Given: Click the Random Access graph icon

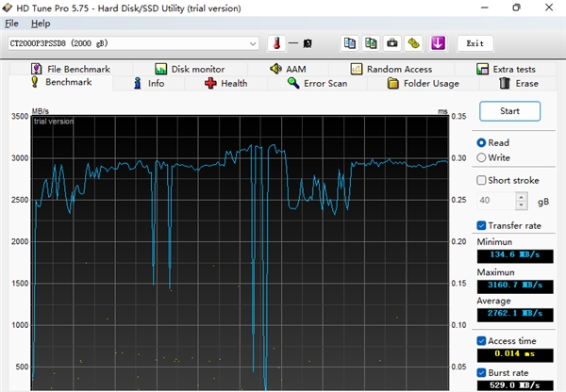Looking at the screenshot, I should [357, 69].
